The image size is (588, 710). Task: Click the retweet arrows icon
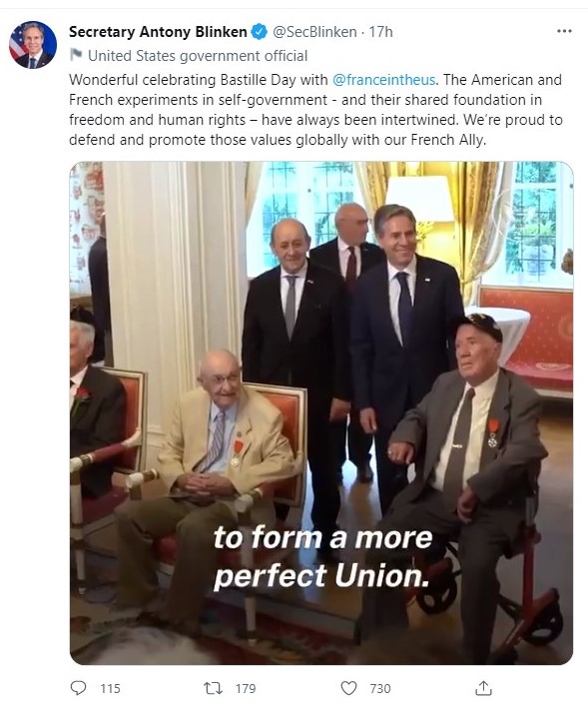pos(213,688)
